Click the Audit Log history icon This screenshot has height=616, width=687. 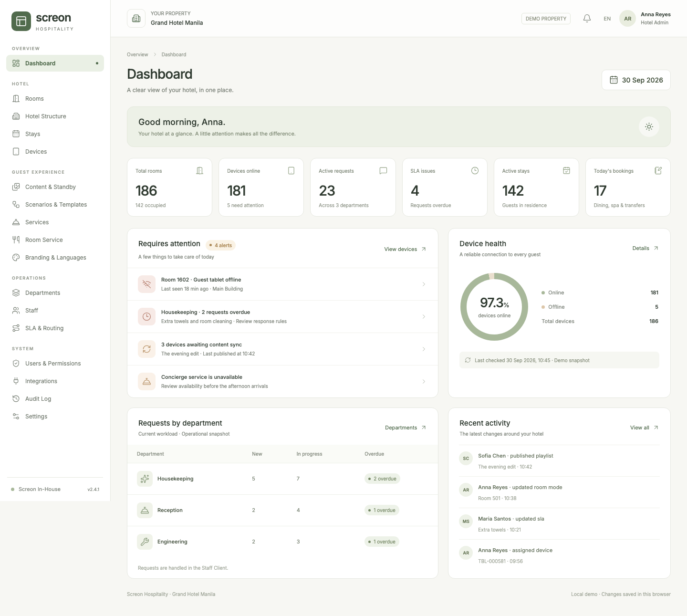[16, 399]
